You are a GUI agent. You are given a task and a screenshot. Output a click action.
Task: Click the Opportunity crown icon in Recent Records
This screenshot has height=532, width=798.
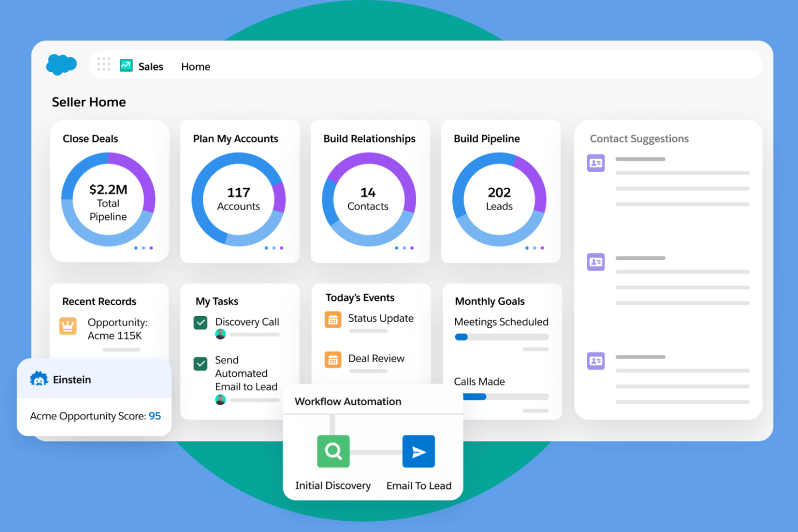(x=67, y=326)
